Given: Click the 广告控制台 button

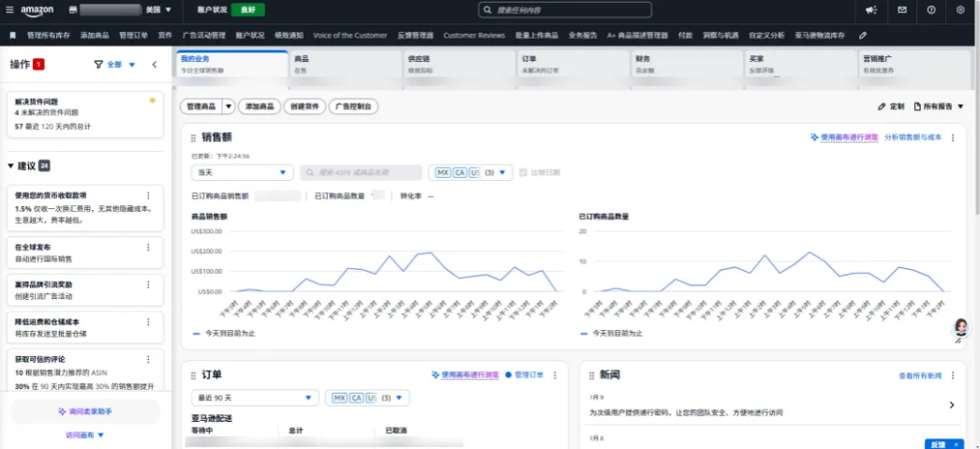Looking at the screenshot, I should [354, 107].
